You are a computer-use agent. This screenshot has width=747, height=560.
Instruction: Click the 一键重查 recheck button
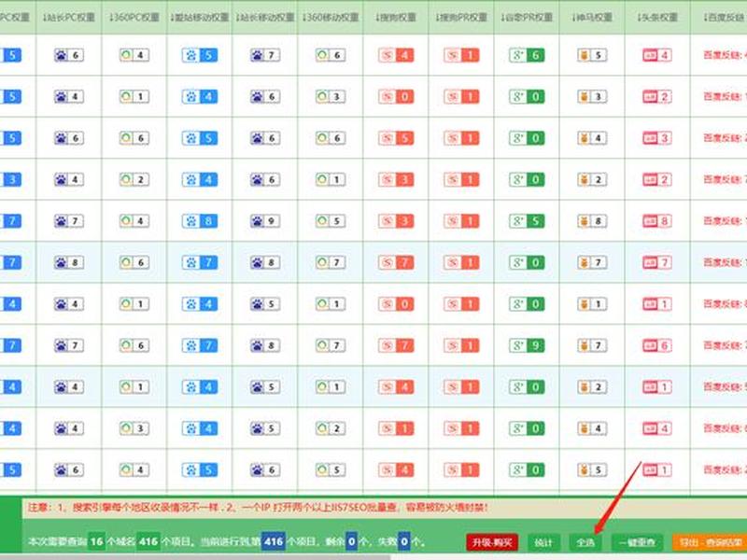coord(637,542)
